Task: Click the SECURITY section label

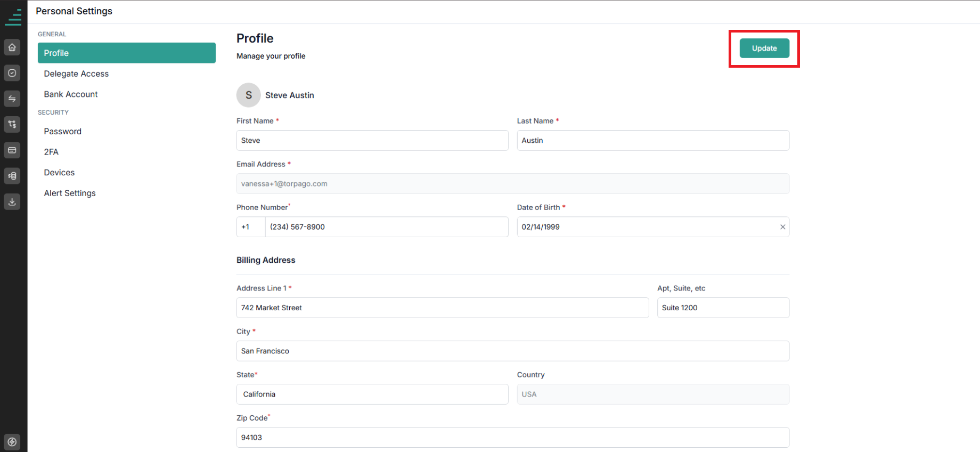Action: tap(53, 112)
